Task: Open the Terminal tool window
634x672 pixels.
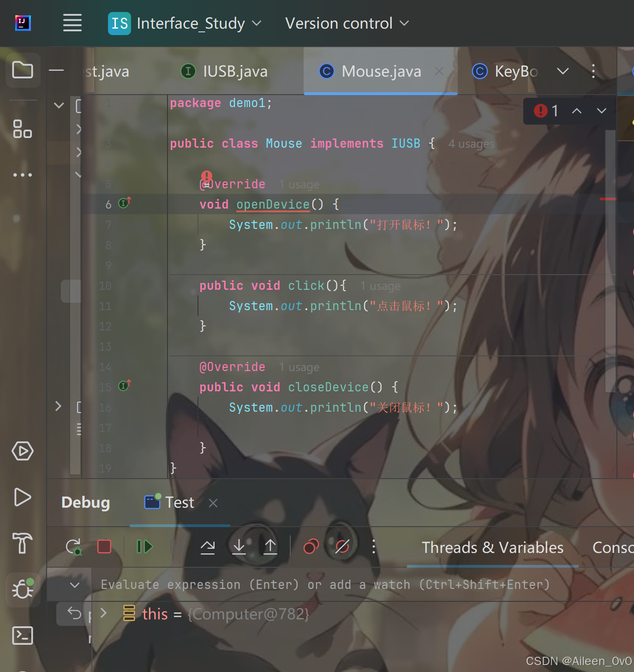Action: click(x=23, y=636)
